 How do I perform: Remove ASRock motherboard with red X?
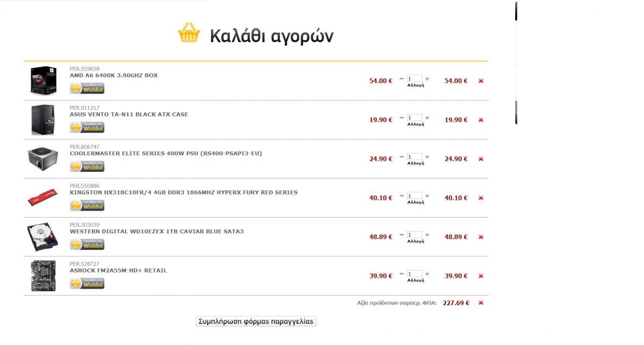(x=481, y=276)
